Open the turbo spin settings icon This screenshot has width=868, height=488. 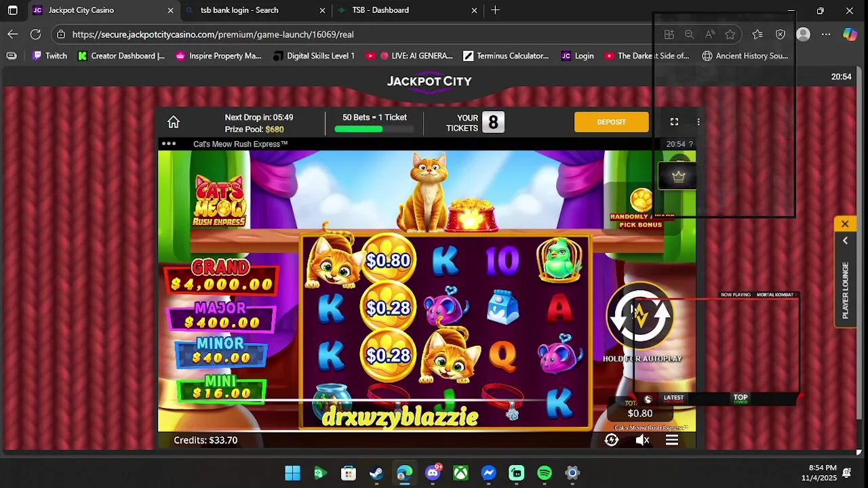[612, 441]
